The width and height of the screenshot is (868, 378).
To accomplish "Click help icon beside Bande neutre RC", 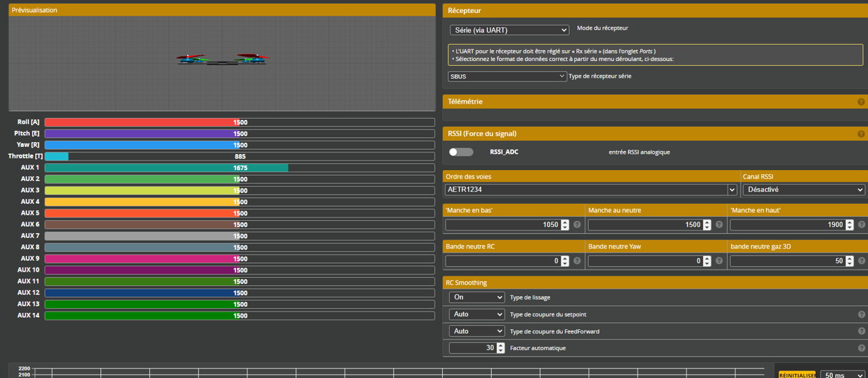I will [x=577, y=261].
